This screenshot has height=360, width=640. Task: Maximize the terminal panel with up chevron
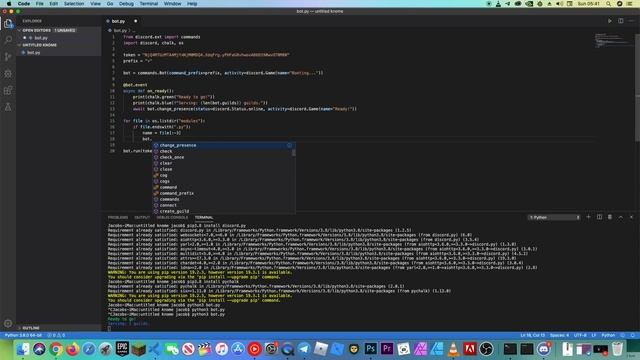620,217
